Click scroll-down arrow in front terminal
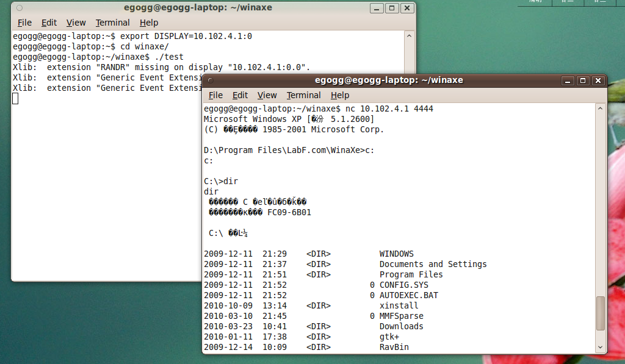Viewport: 625px width, 364px height. click(600, 348)
